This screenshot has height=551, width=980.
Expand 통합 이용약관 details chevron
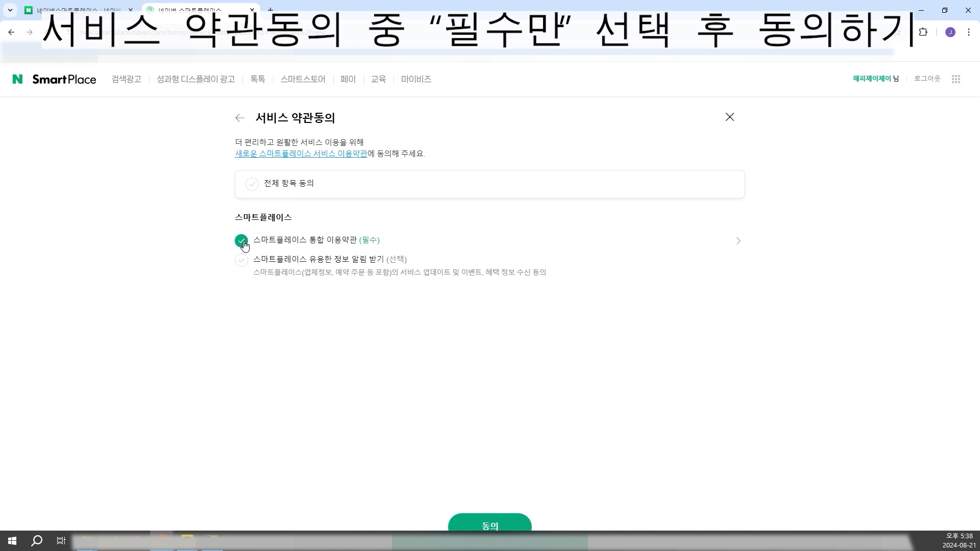click(738, 241)
